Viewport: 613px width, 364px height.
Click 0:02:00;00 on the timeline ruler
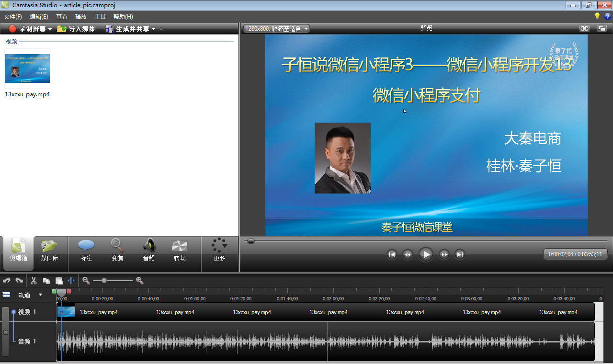(x=333, y=298)
